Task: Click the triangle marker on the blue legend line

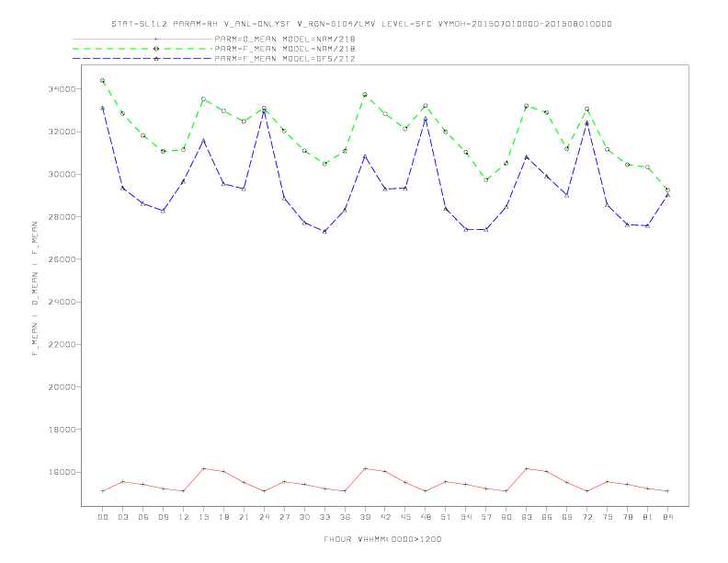Action: (x=156, y=59)
